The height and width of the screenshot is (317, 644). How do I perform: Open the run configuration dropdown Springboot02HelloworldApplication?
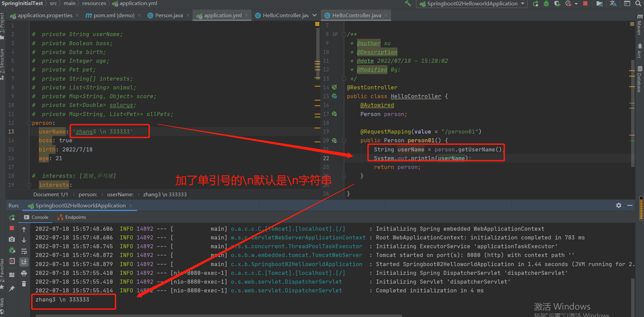point(472,4)
